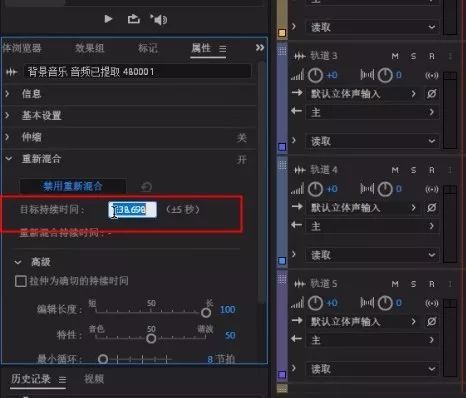Viewport: 466px width, 398px height.
Task: Mute 轨道 3 with the M button
Action: 395,56
